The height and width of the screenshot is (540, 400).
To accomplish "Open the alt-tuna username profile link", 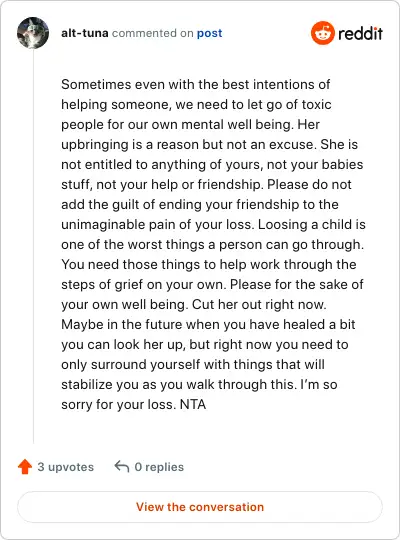I will coord(85,33).
